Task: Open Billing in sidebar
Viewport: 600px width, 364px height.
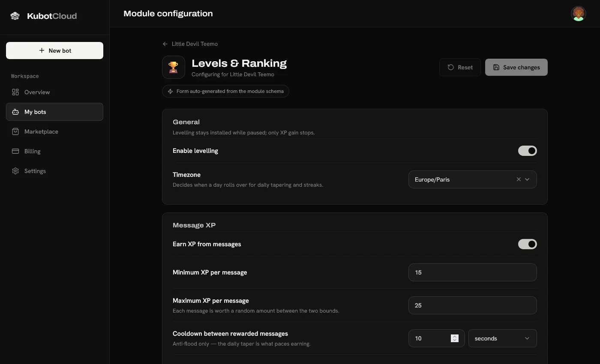Action: (54, 151)
